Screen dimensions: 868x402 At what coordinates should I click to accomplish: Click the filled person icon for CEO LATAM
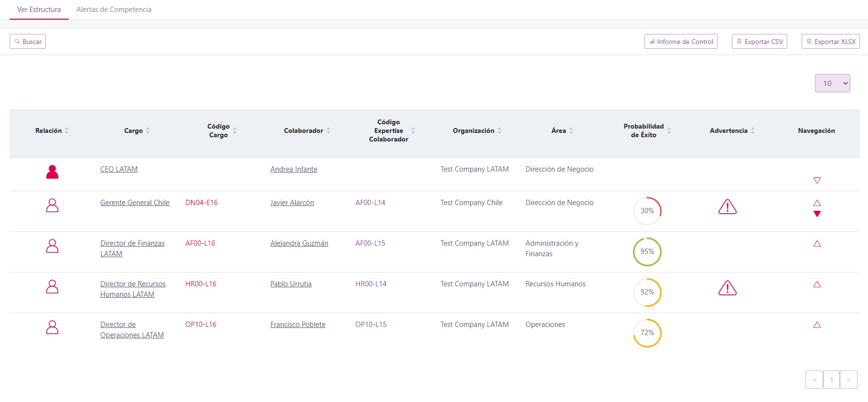click(52, 172)
